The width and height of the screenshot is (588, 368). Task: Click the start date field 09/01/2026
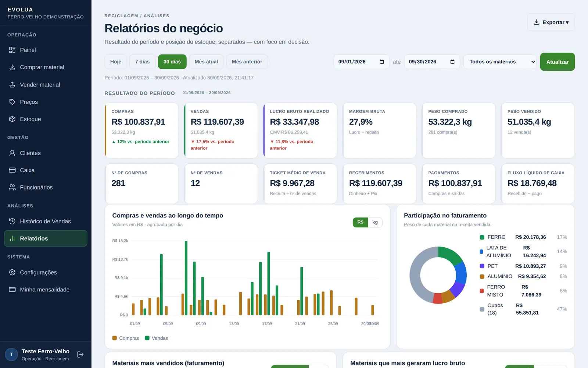pyautogui.click(x=361, y=62)
